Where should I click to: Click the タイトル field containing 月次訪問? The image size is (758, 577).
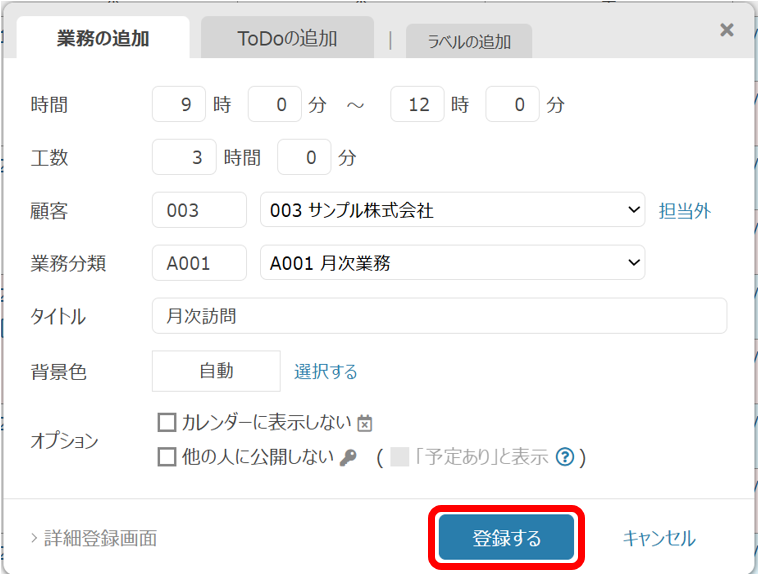point(439,316)
